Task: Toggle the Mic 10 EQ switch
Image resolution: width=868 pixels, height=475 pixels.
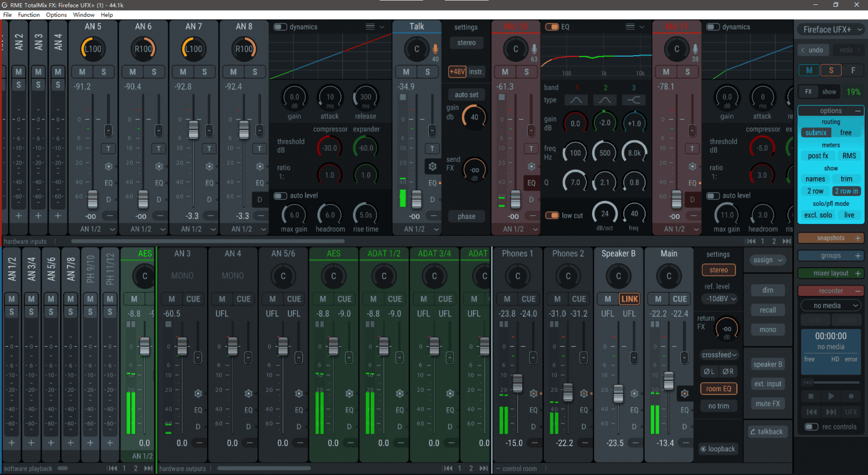Action: coord(551,27)
